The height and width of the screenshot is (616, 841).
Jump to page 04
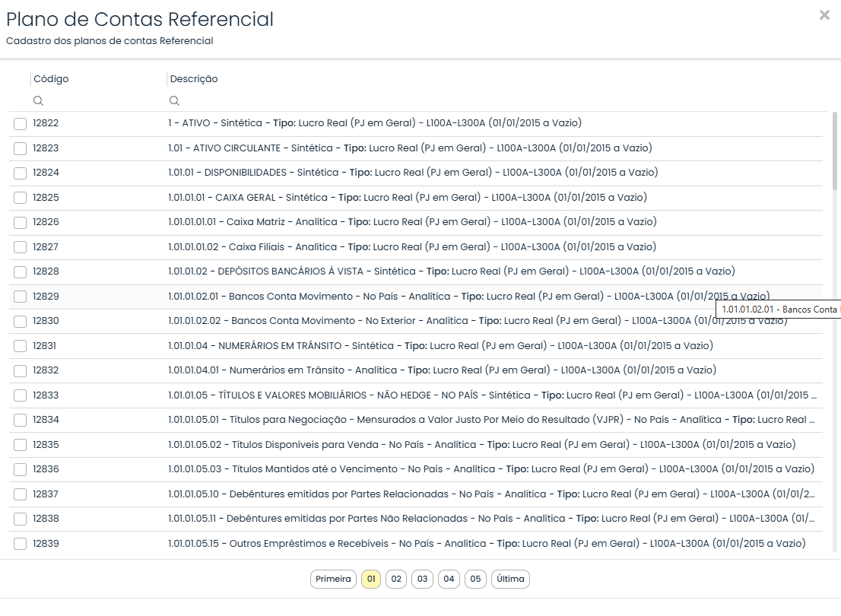pyautogui.click(x=449, y=579)
